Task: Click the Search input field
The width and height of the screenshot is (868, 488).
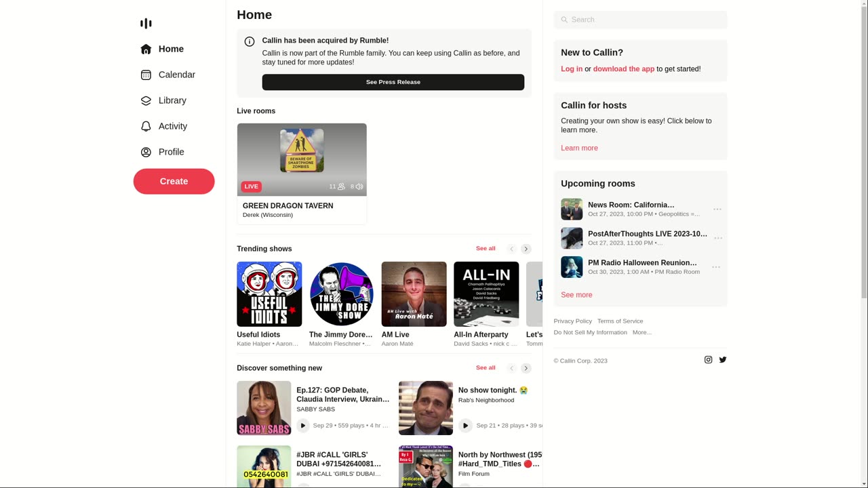Action: tap(640, 20)
